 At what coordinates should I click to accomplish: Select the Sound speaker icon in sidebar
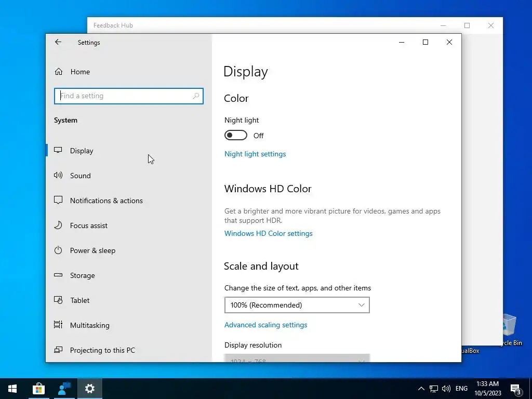[x=58, y=176]
